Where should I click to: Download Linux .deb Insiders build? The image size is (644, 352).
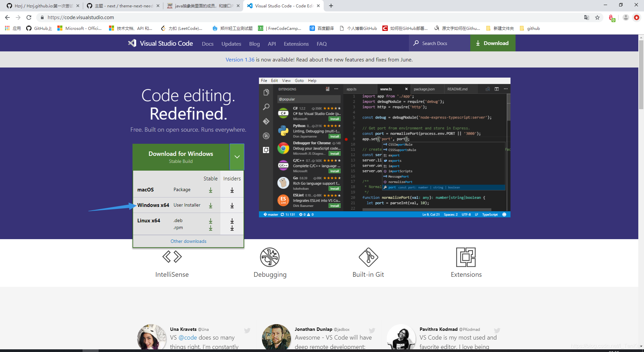point(232,221)
